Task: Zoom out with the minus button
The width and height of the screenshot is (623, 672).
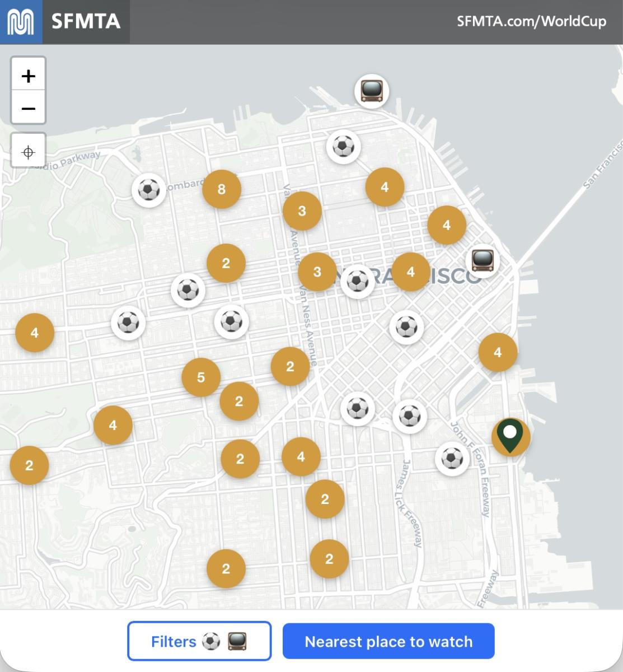Action: pyautogui.click(x=29, y=108)
